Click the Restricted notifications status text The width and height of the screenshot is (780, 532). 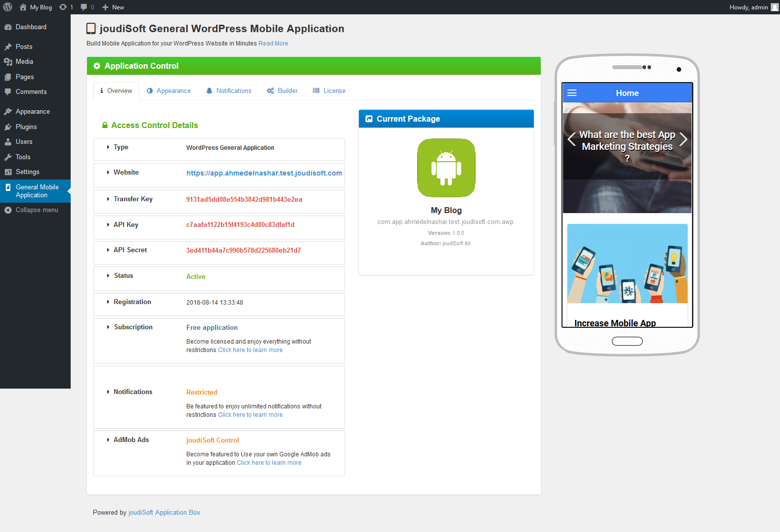coord(202,393)
